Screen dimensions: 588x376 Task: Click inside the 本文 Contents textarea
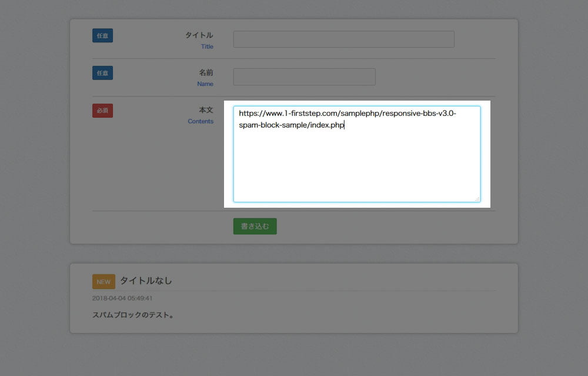coord(357,154)
